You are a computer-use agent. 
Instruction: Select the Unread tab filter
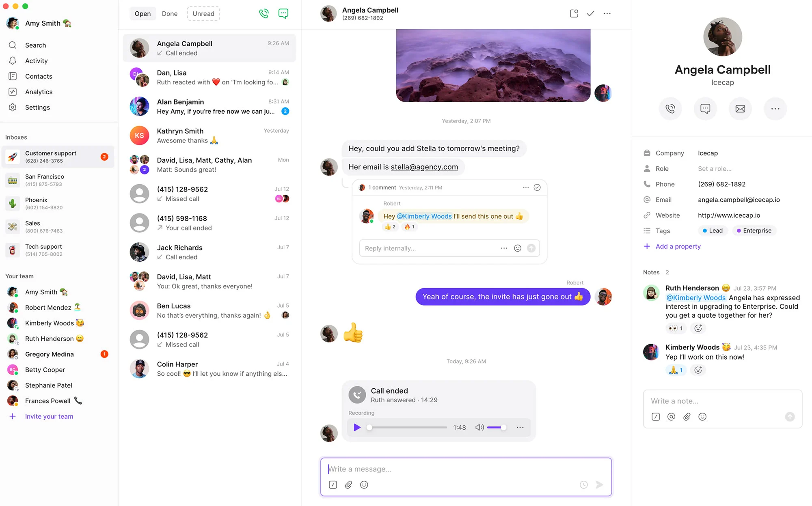coord(203,13)
